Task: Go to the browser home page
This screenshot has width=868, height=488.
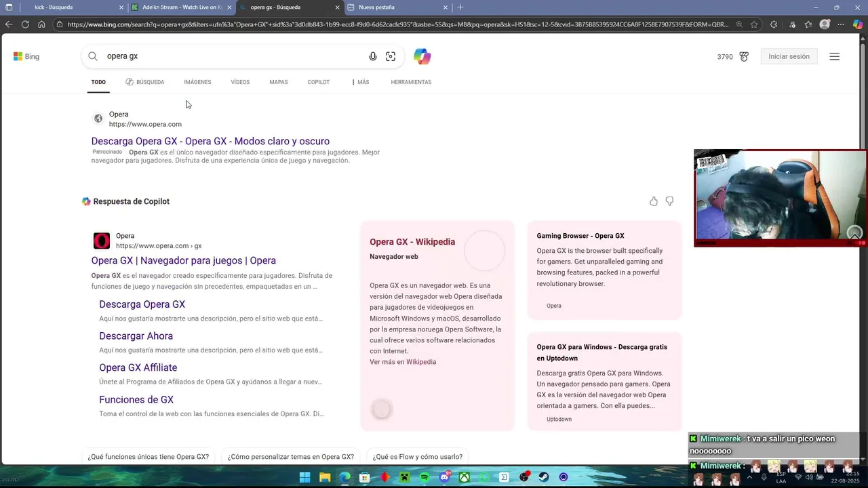Action: 41,24
